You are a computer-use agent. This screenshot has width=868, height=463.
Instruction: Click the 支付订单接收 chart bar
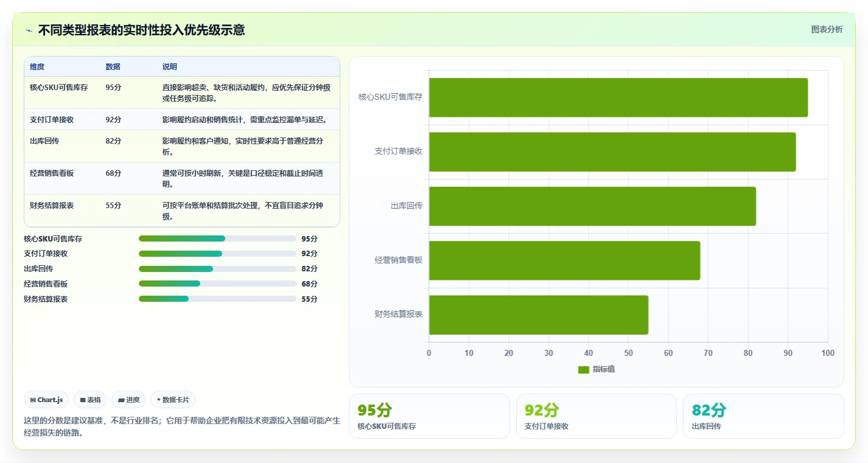coord(612,151)
